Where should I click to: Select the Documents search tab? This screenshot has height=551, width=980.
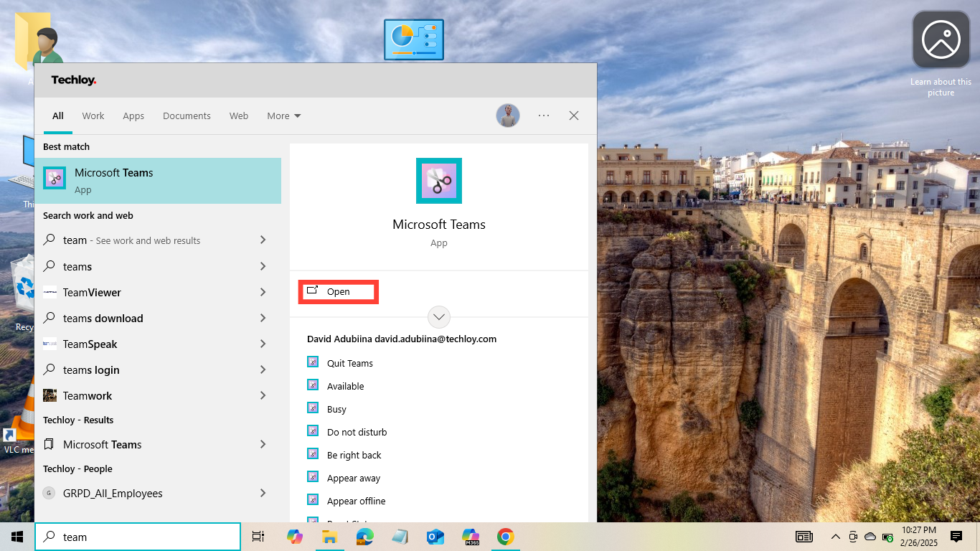point(187,116)
